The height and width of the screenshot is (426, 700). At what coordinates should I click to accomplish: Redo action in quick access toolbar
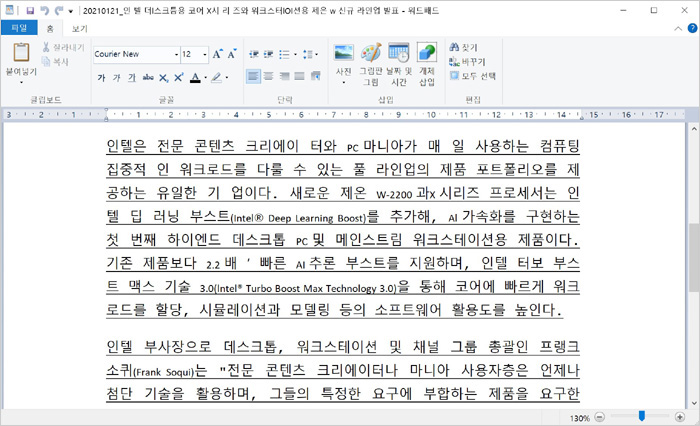click(58, 11)
